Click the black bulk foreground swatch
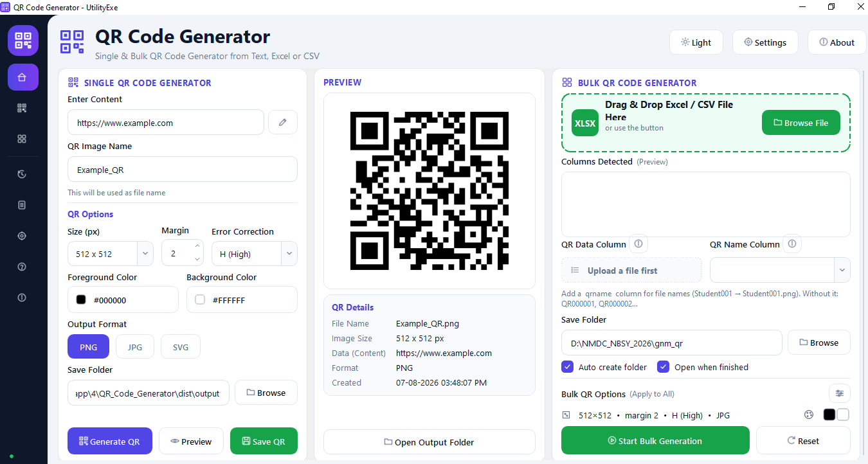This screenshot has height=464, width=868. (x=829, y=415)
